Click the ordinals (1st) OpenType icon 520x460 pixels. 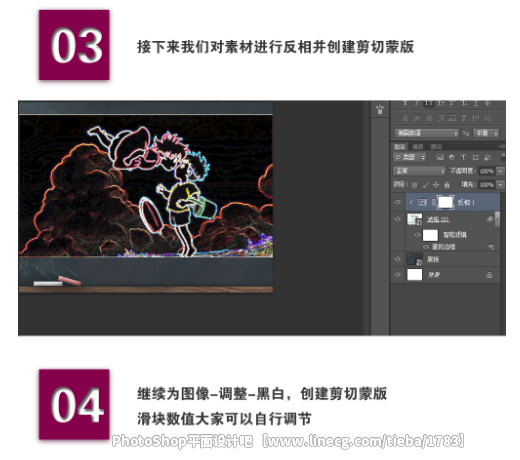(475, 118)
